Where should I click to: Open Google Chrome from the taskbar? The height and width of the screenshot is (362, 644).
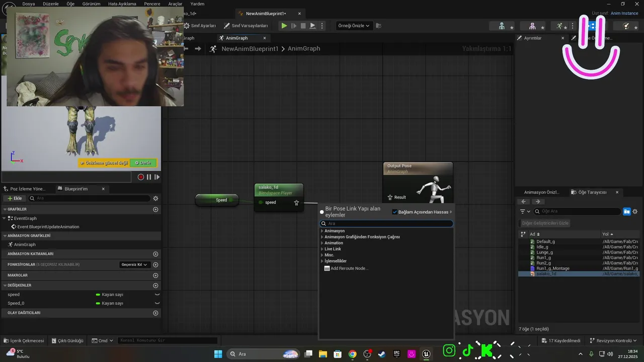coord(352,354)
